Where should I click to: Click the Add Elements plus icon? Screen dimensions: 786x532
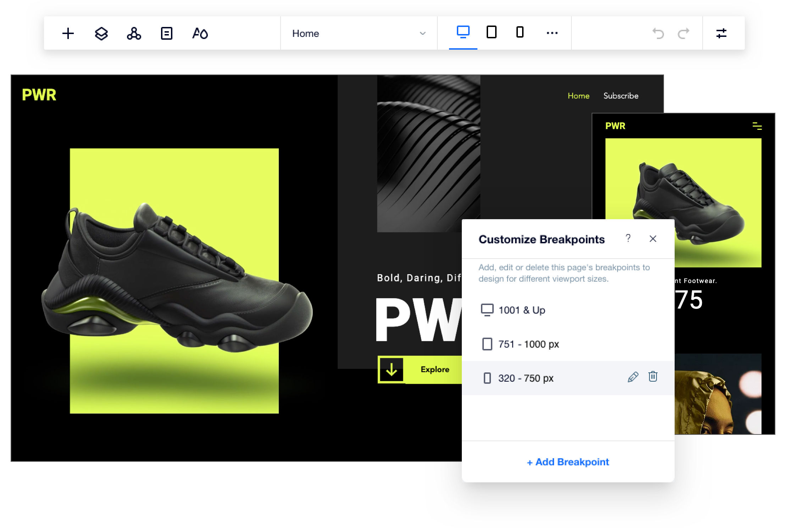68,33
